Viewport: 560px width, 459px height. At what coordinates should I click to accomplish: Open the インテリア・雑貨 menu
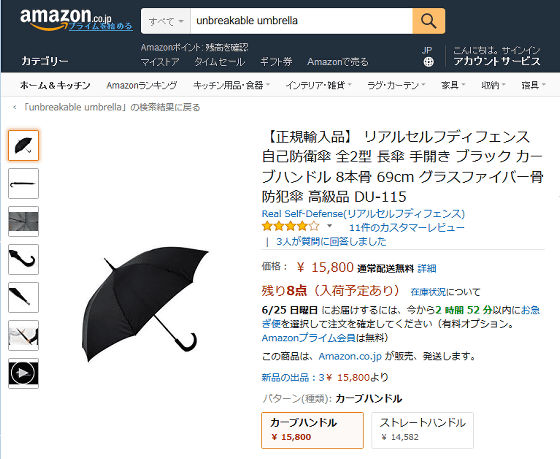tap(319, 85)
